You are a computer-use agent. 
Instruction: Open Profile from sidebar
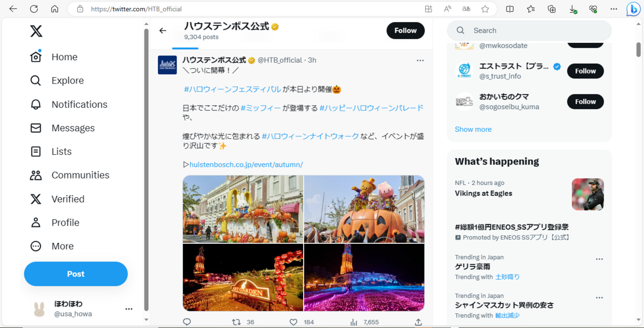[55, 222]
